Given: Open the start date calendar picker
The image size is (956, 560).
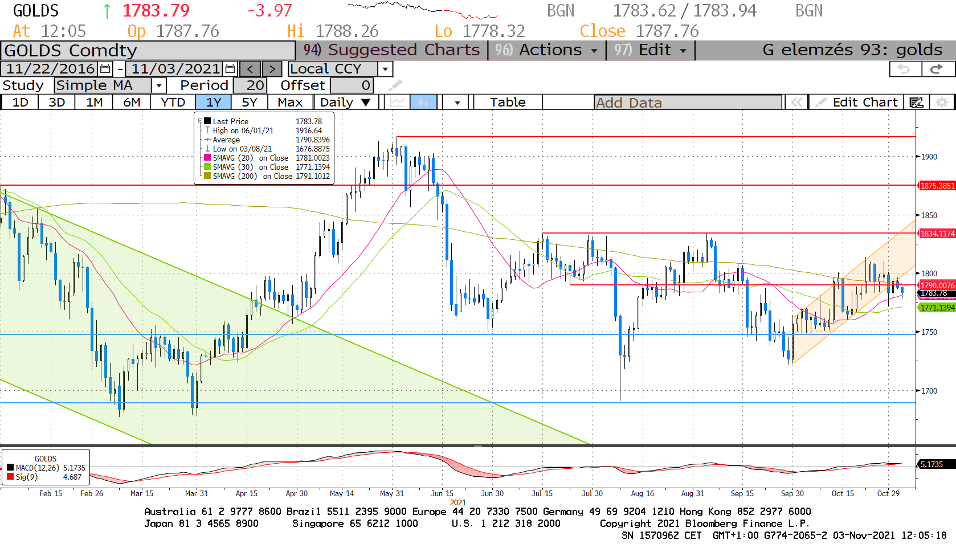Looking at the screenshot, I should tap(105, 69).
